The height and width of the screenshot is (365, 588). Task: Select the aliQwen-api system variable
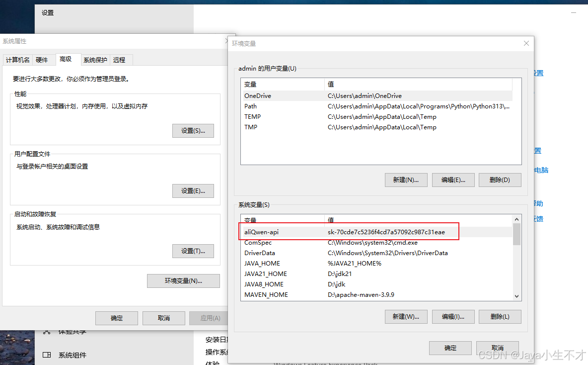pos(377,232)
